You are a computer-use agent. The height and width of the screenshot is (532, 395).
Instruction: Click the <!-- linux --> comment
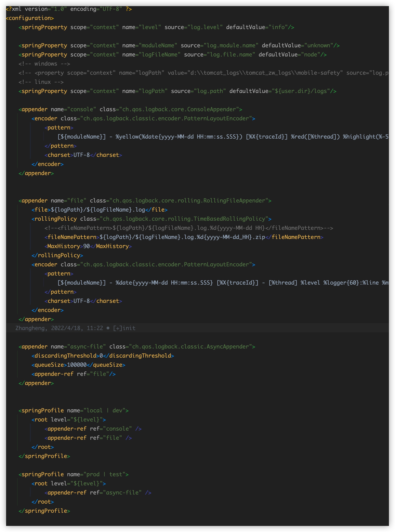tap(41, 82)
